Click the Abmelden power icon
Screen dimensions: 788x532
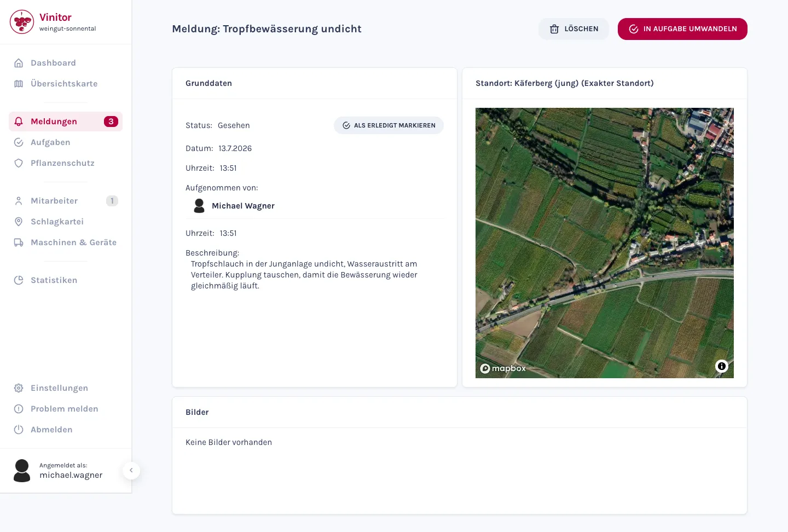point(19,430)
